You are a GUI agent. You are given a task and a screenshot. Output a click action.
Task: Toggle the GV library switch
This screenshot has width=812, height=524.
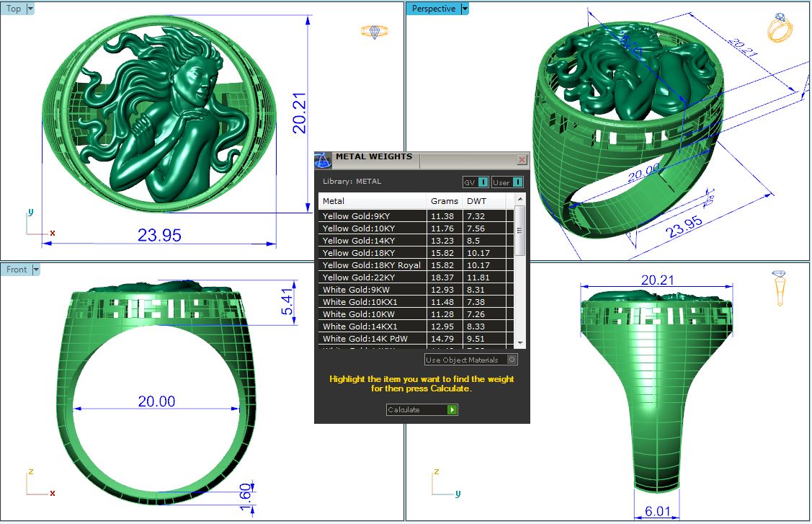(x=483, y=182)
